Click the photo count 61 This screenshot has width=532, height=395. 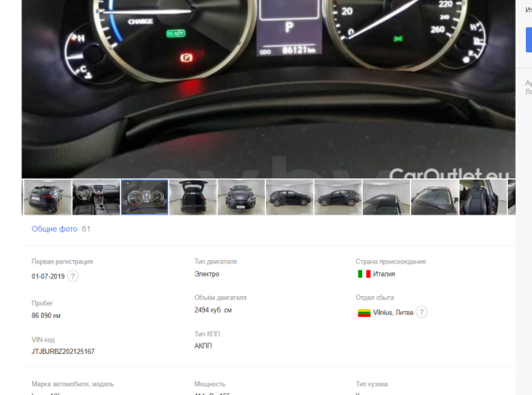pyautogui.click(x=86, y=229)
